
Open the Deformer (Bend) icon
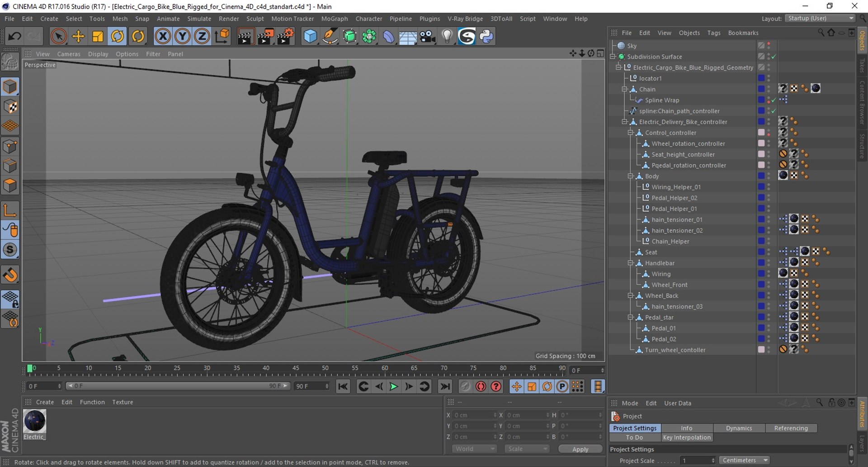point(388,36)
